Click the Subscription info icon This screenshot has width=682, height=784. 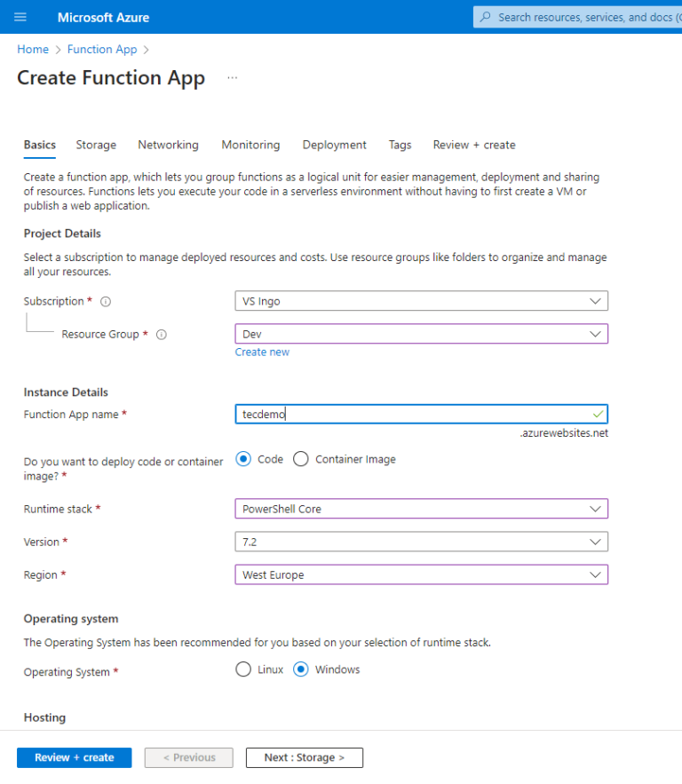[x=105, y=301]
